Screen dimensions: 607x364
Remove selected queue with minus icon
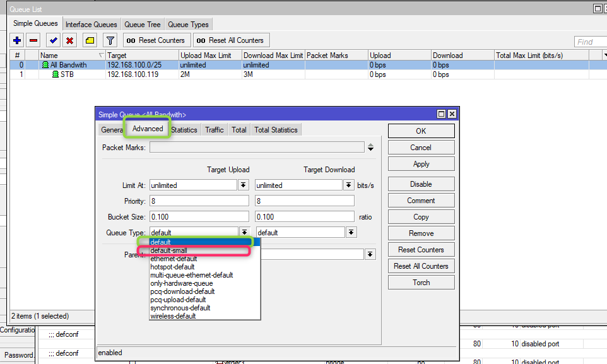(x=33, y=40)
